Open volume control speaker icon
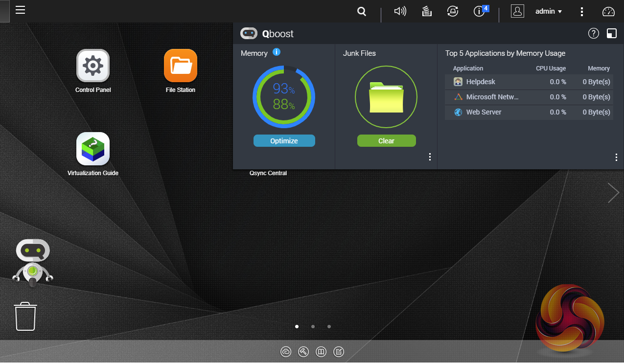The image size is (624, 364). [400, 11]
